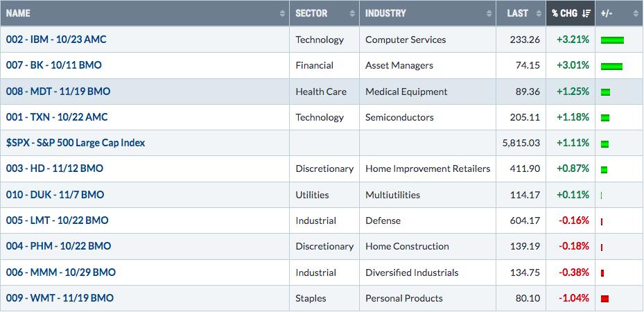Sort table by NAME column arrows
The image size is (644, 312).
(282, 14)
